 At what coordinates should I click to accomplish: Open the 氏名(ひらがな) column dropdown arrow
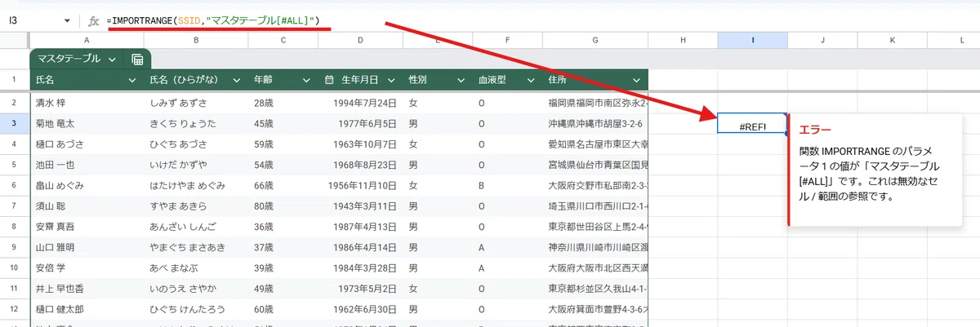(x=236, y=80)
